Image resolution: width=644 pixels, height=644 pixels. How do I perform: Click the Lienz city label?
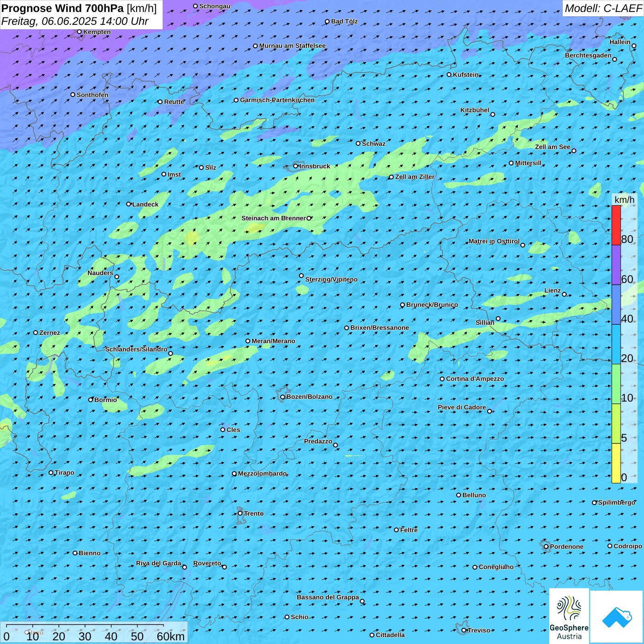[x=552, y=290]
